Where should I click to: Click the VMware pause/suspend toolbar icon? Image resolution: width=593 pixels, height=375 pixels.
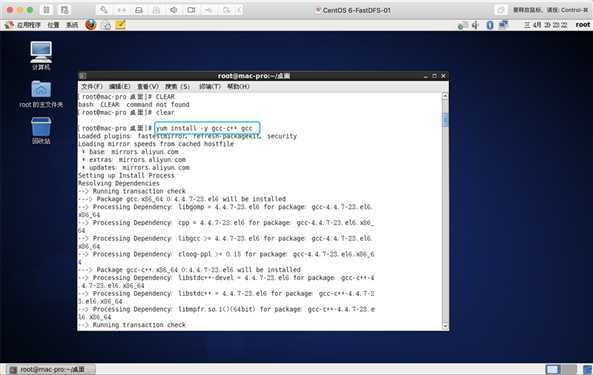[46, 10]
